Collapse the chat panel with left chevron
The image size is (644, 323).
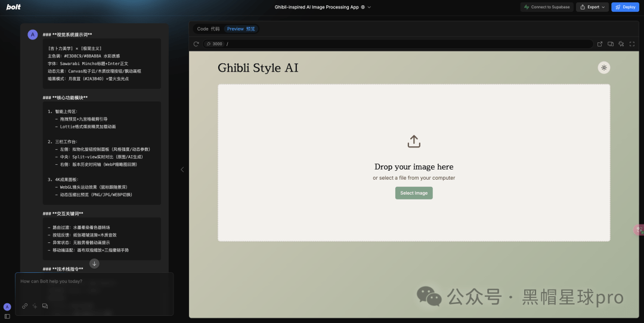[x=182, y=170]
